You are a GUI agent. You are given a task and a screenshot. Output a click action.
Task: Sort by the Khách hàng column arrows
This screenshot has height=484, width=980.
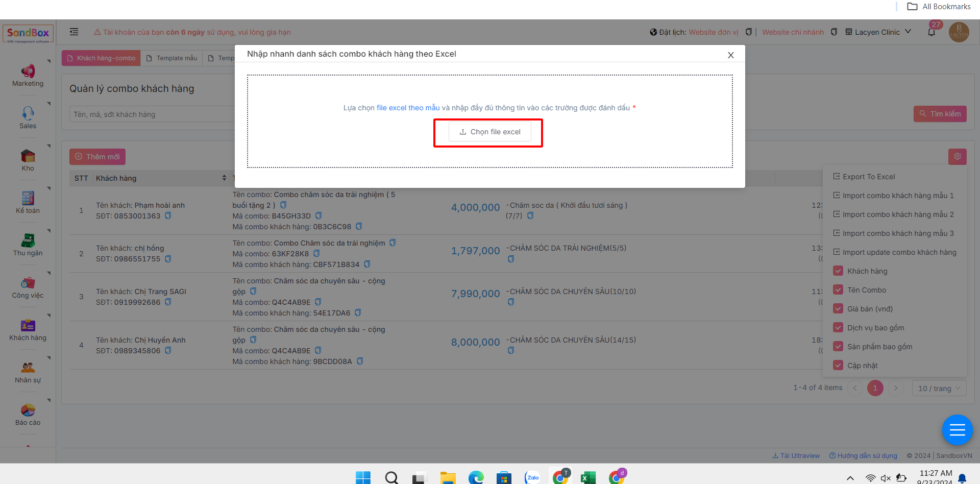(224, 178)
